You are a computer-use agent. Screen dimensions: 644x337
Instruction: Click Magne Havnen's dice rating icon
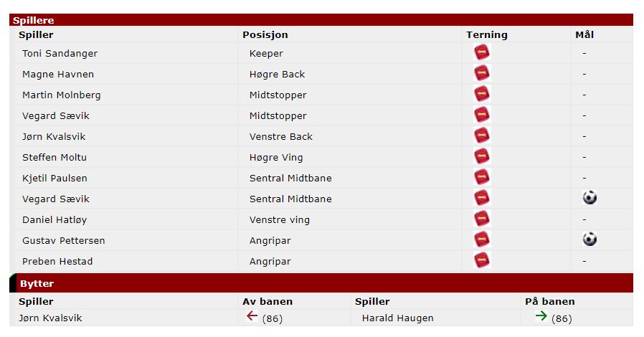482,73
